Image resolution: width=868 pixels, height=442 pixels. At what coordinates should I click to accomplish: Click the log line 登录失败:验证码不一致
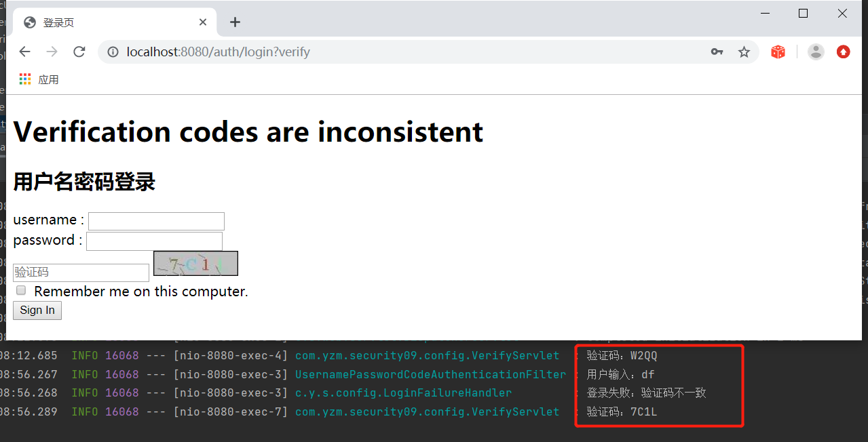647,393
